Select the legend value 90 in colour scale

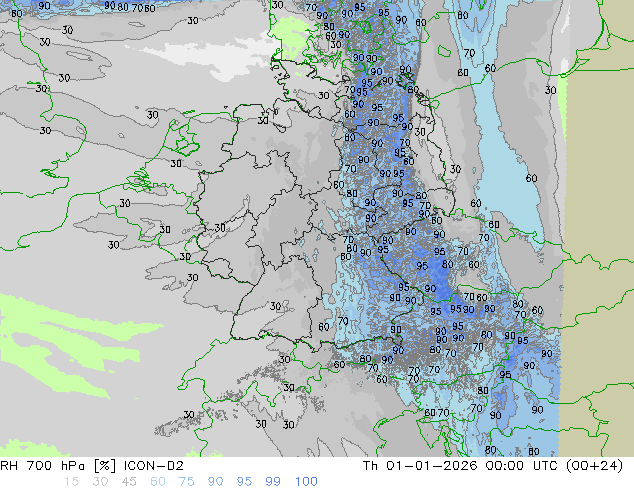215,482
